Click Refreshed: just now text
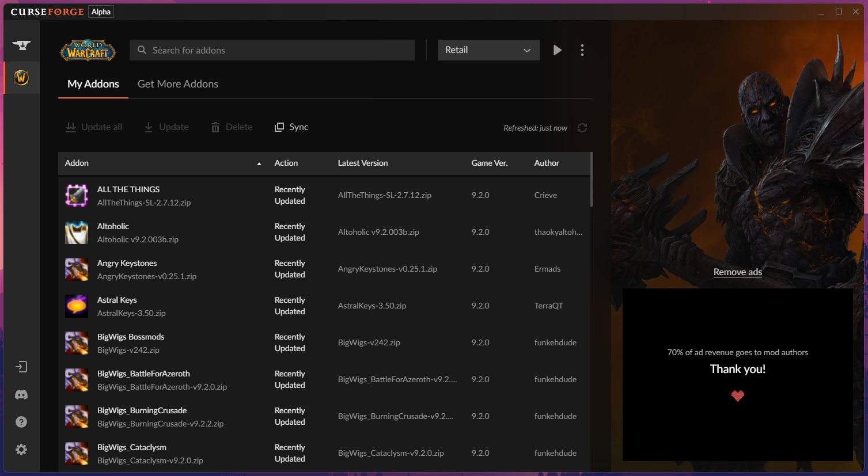Image resolution: width=868 pixels, height=476 pixels. (x=535, y=128)
